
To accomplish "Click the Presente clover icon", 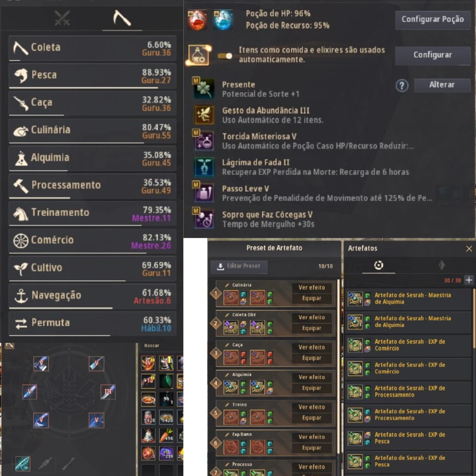I will point(204,89).
